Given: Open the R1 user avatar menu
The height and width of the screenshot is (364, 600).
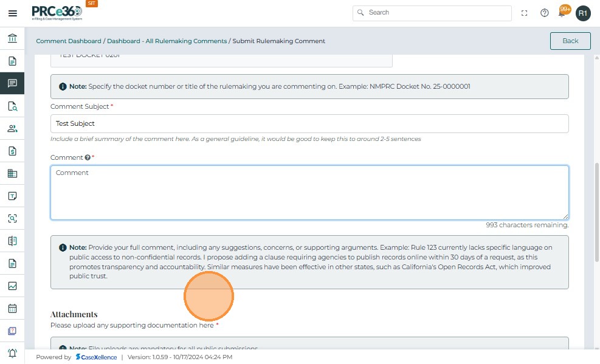Looking at the screenshot, I should click(x=583, y=13).
